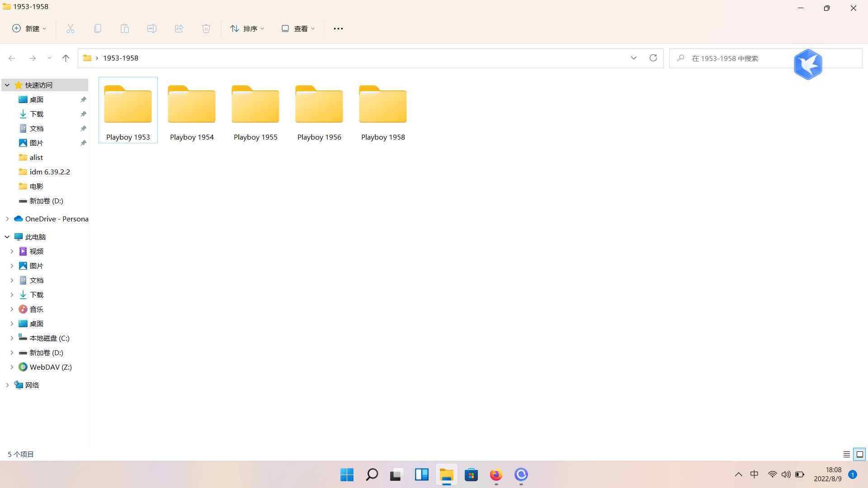The image size is (868, 488).
Task: Select the Playboy 1955 folder
Action: click(255, 110)
